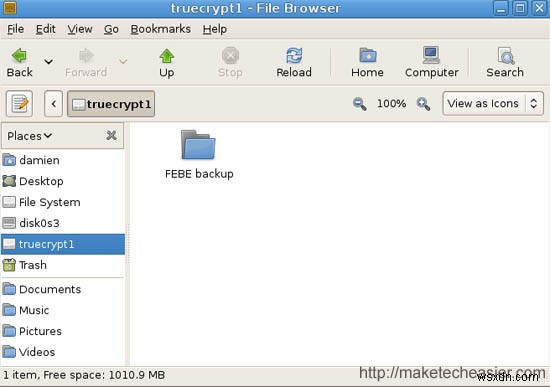Select damien home in Places

[63, 160]
